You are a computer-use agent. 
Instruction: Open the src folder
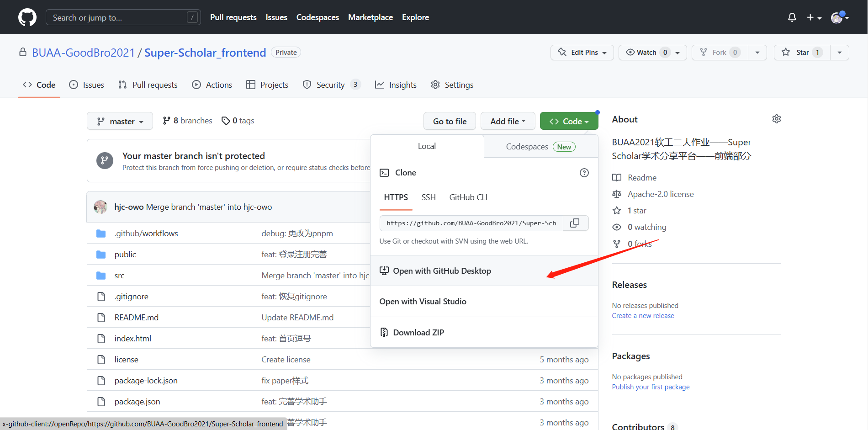pyautogui.click(x=119, y=276)
